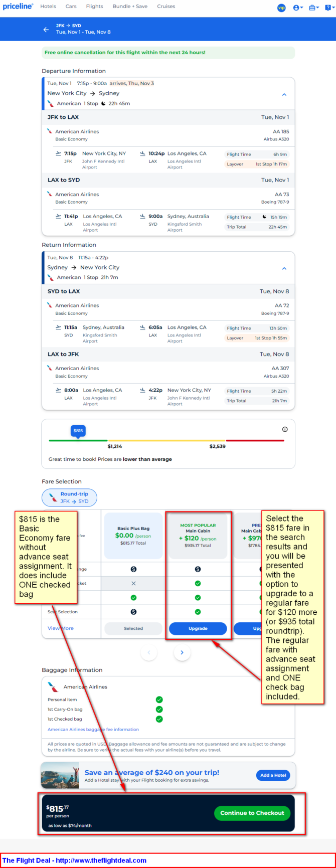Click the American Airlines logo for AA 185
This screenshot has height=868, width=336.
50,131
